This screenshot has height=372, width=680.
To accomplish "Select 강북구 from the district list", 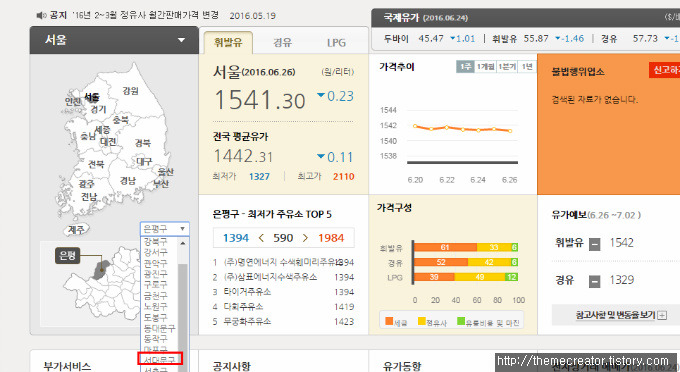I will [155, 241].
